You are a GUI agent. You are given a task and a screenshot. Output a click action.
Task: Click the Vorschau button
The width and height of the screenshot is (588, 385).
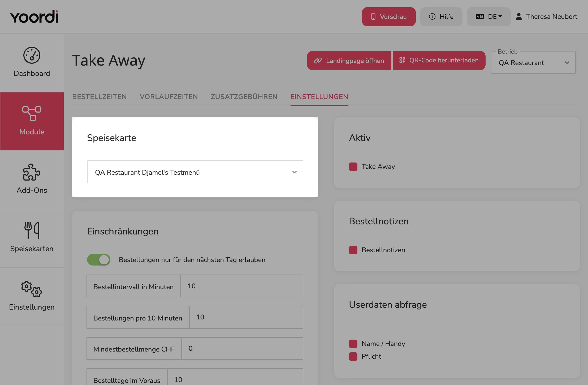pyautogui.click(x=389, y=16)
